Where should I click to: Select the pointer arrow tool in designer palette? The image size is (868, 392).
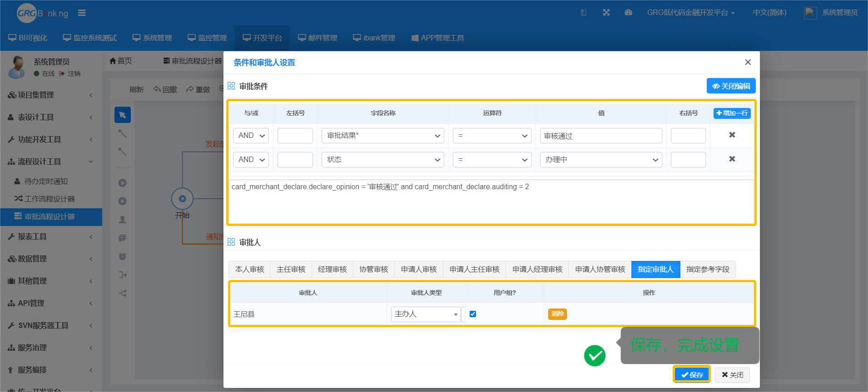tap(123, 115)
